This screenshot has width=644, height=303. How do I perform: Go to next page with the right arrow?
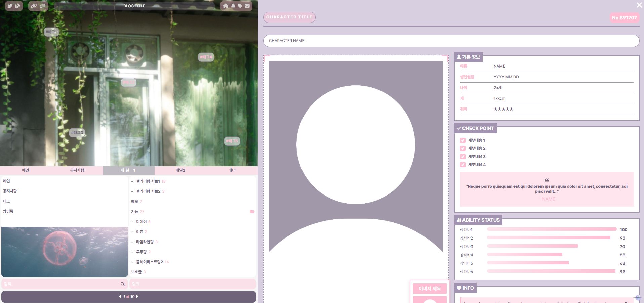[137, 296]
